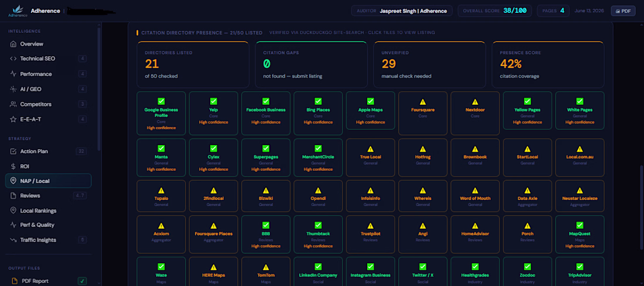Click the Adherence logo in header
This screenshot has width=644, height=286.
tap(18, 11)
